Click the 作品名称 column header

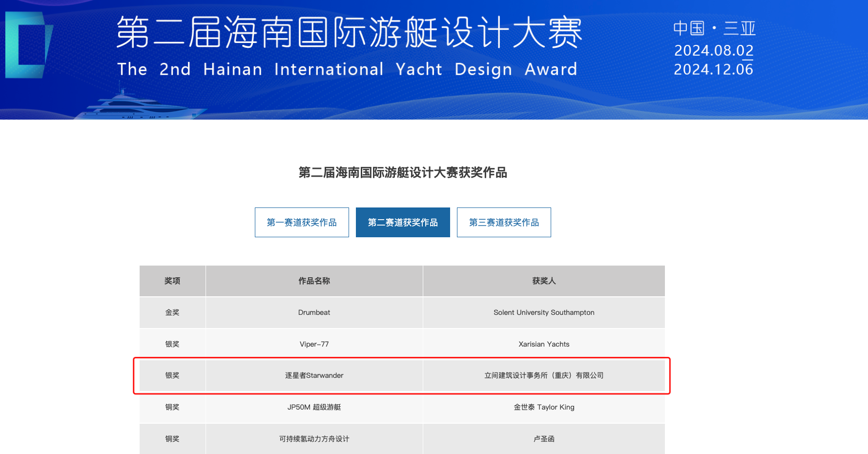314,281
